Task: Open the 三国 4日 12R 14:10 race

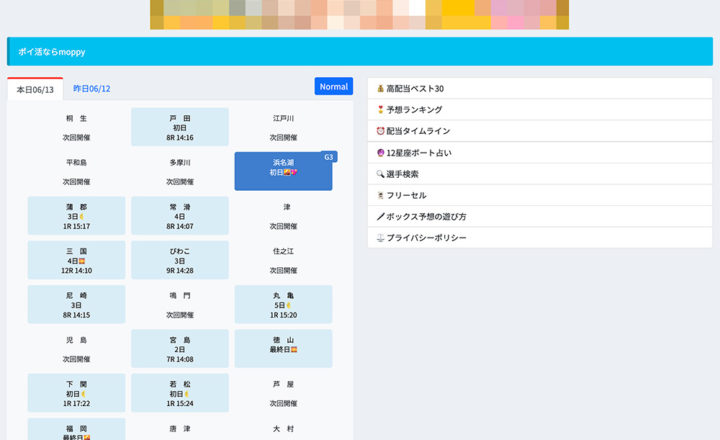Action: tap(76, 260)
